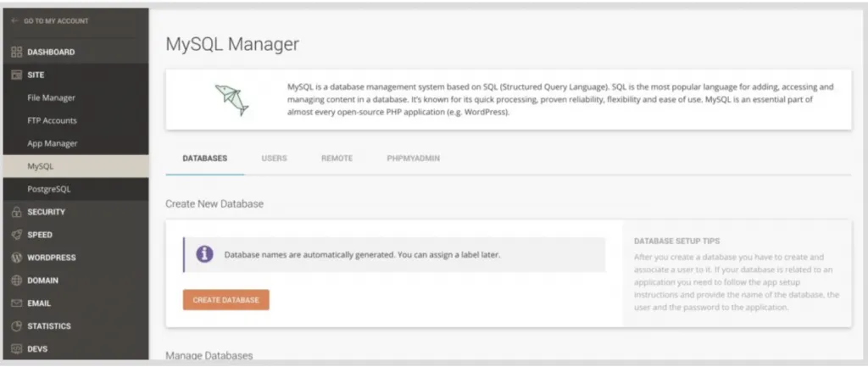Viewport: 868px width, 367px height.
Task: Click the Site section icon
Action: click(x=17, y=75)
